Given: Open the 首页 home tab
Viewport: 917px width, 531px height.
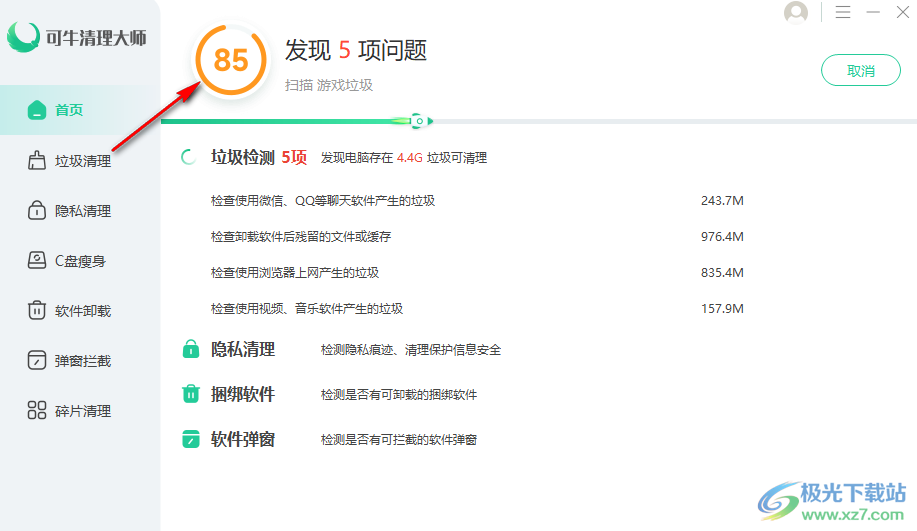Looking at the screenshot, I should tap(68, 110).
